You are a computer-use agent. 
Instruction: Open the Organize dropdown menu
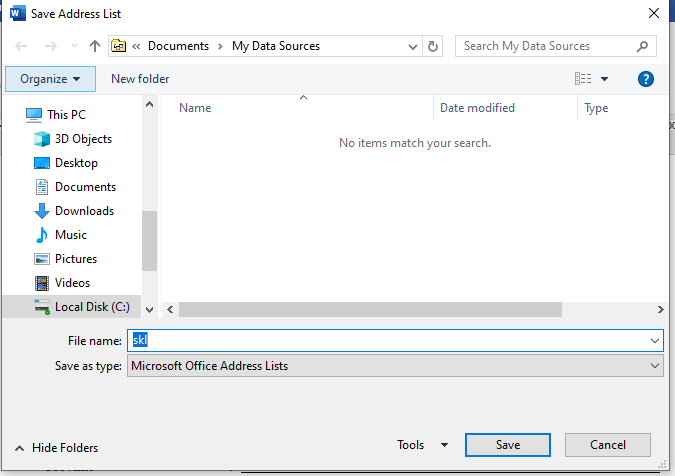click(x=50, y=79)
